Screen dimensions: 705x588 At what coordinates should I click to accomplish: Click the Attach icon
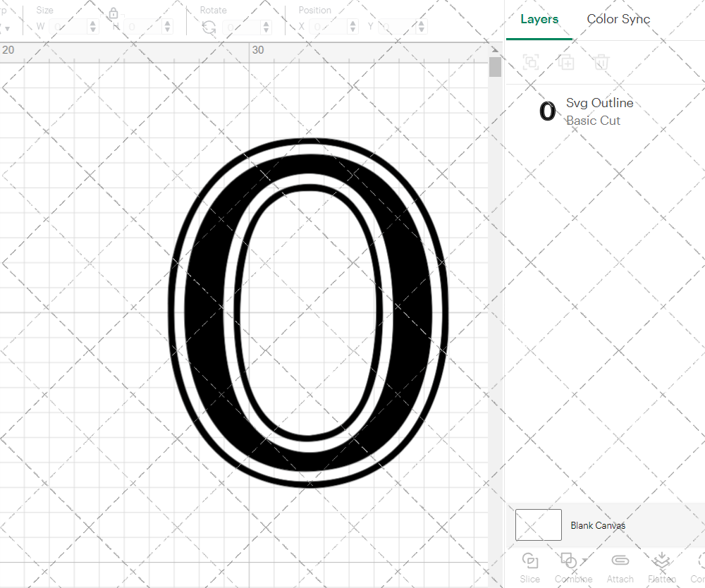point(619,561)
